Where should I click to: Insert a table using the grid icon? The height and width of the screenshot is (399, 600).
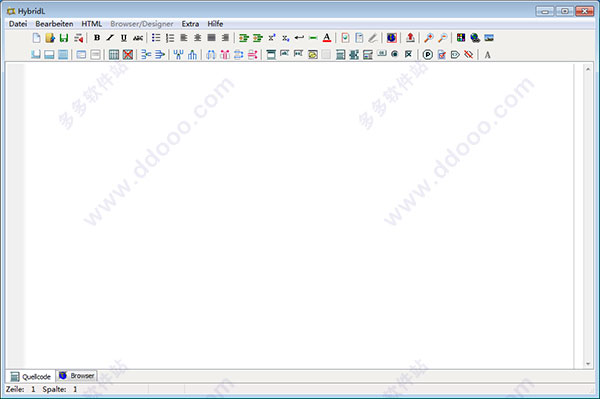pyautogui.click(x=114, y=55)
